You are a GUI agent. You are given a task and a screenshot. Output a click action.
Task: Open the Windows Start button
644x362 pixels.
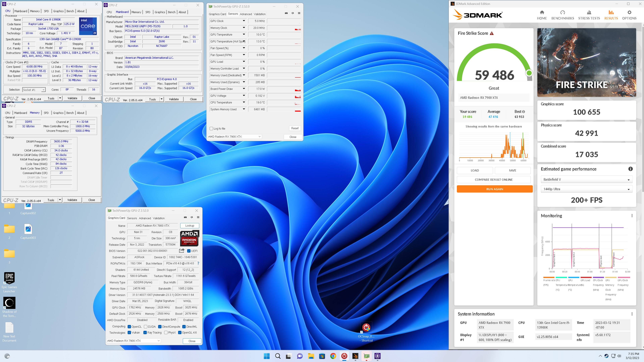tap(267, 356)
